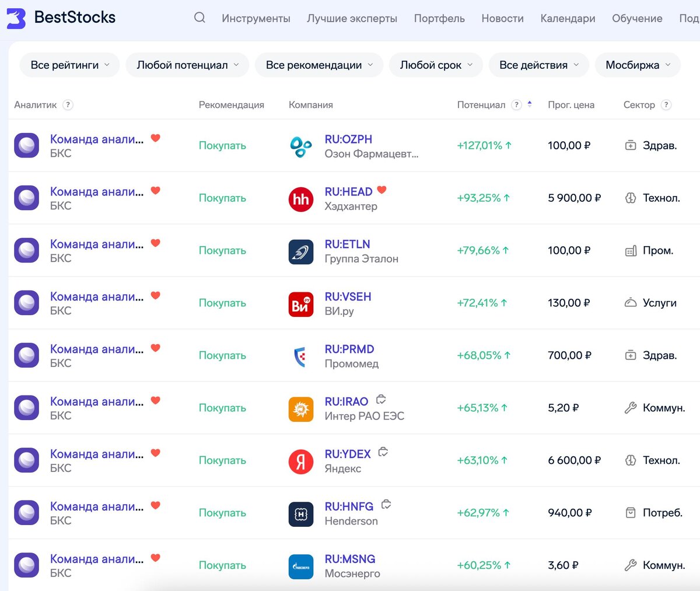The width and height of the screenshot is (700, 591).
Task: Sort by the Потенциал column arrow
Action: [x=530, y=104]
